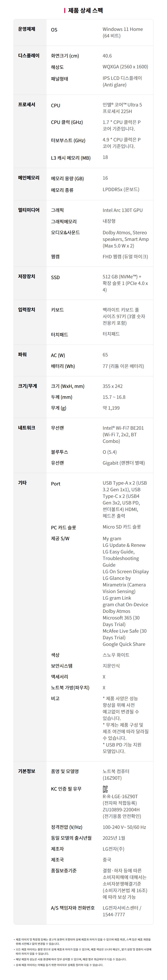Select the 저장장치 section header

(27, 277)
